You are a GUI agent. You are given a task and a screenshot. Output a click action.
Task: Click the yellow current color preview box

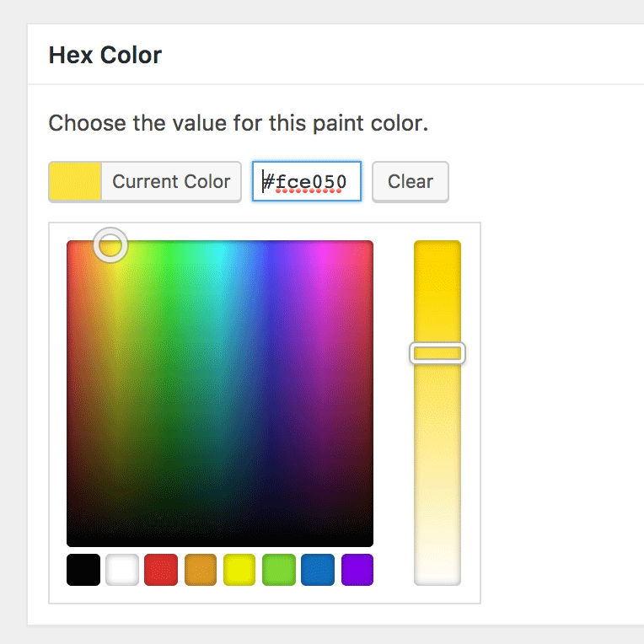click(x=75, y=182)
